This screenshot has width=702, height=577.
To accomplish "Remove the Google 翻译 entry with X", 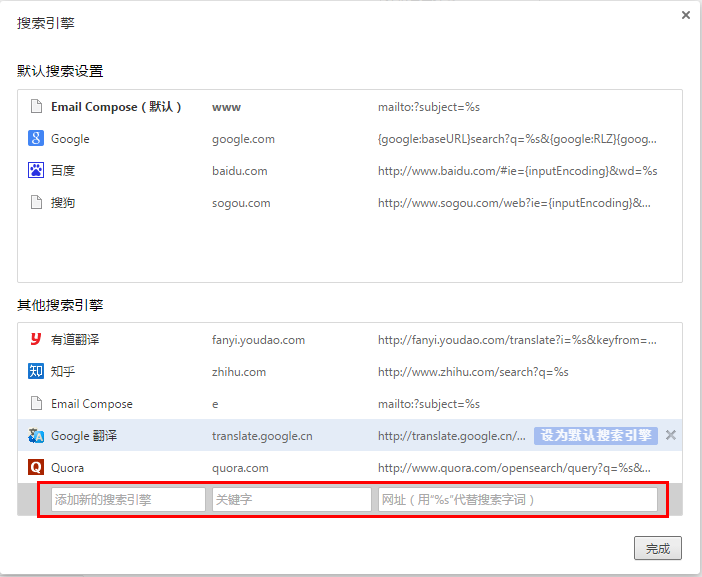I will point(670,435).
